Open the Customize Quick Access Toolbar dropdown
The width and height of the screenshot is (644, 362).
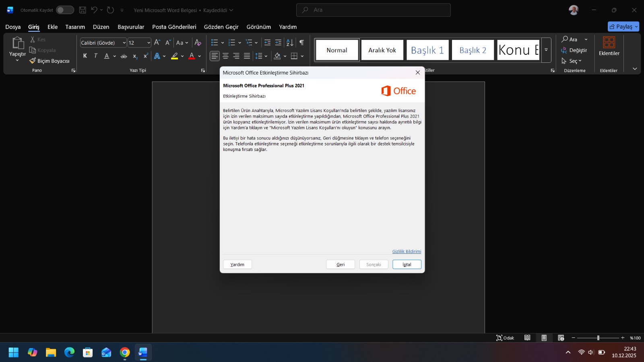(x=122, y=10)
